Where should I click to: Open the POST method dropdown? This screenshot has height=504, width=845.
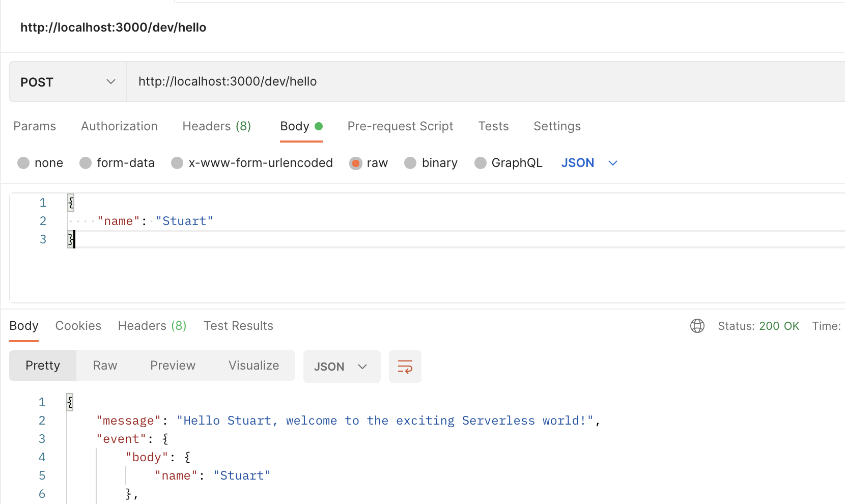tap(68, 82)
